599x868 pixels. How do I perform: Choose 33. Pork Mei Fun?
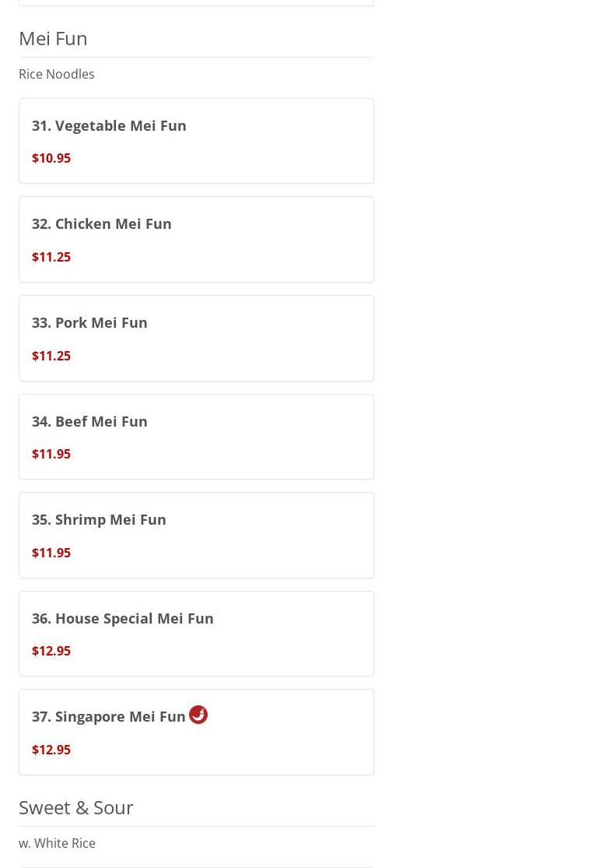pos(89,322)
